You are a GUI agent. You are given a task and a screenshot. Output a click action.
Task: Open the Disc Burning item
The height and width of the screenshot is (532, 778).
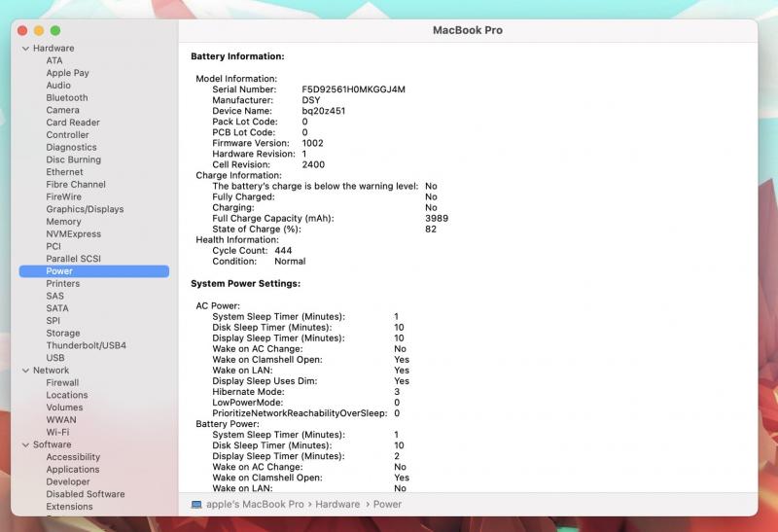pos(74,160)
